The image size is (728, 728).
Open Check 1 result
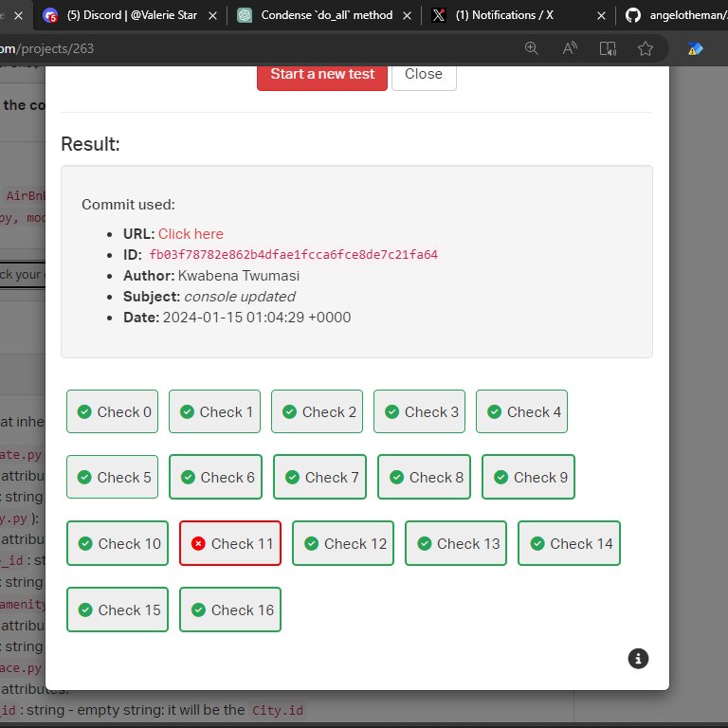click(x=214, y=411)
